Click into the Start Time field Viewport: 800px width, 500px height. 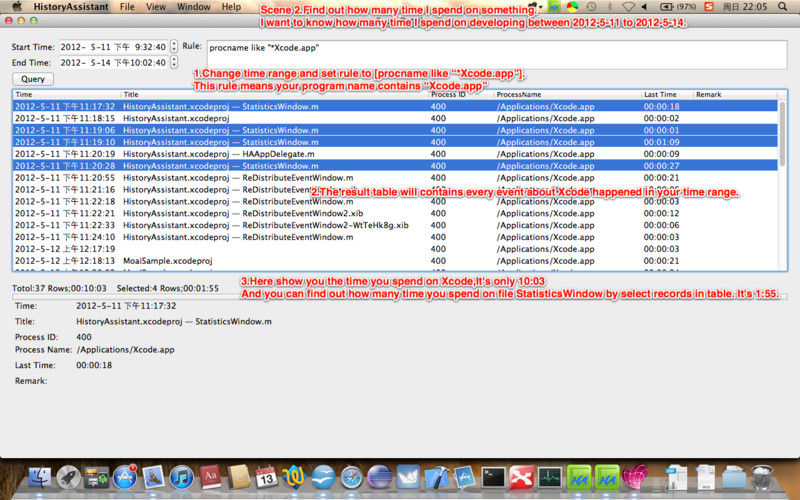(x=114, y=46)
